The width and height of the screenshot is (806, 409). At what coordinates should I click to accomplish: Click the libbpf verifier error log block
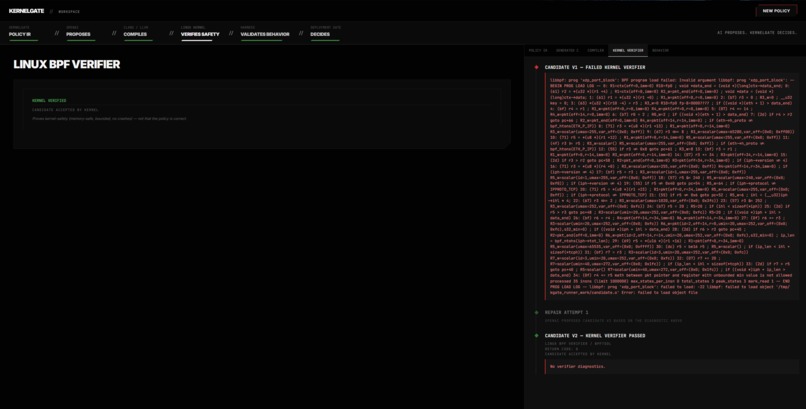click(x=672, y=187)
